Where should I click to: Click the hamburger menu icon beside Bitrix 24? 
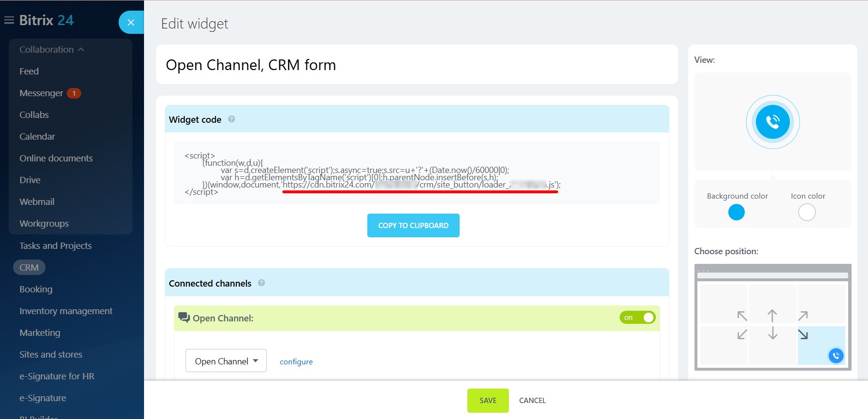pos(9,20)
